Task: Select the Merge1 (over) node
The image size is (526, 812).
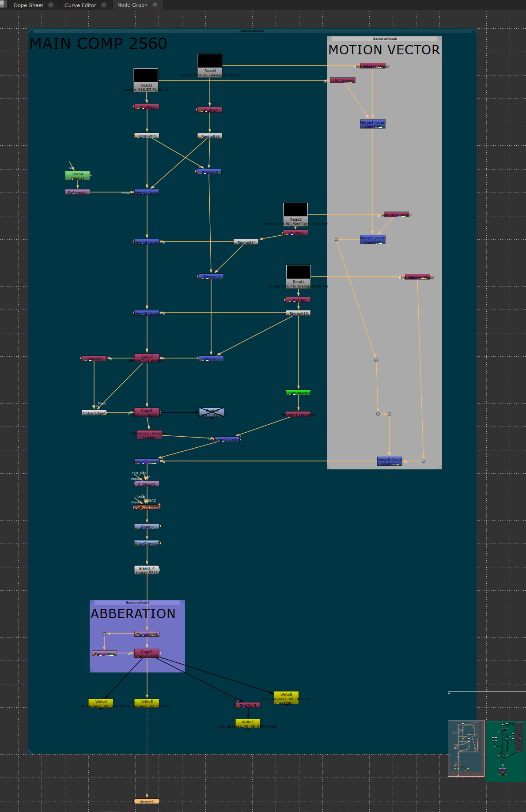Action: [147, 192]
